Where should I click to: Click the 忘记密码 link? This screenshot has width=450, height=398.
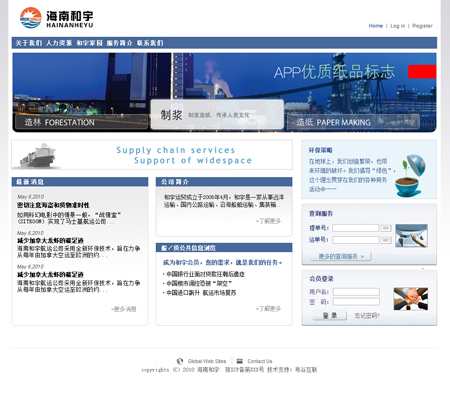click(x=367, y=316)
